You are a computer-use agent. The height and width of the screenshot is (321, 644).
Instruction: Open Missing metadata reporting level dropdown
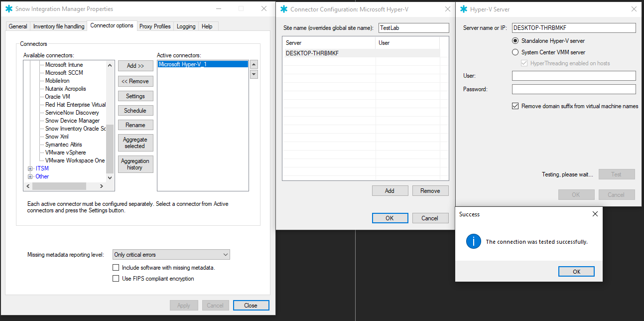point(171,255)
